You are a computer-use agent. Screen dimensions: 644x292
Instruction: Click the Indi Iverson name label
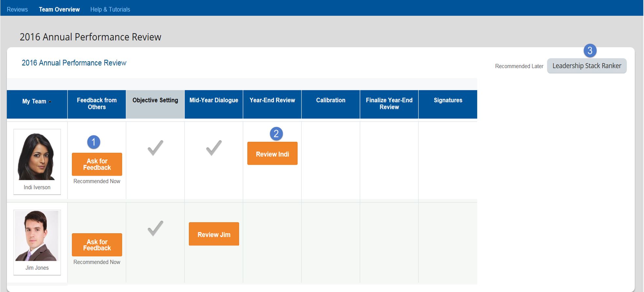37,187
